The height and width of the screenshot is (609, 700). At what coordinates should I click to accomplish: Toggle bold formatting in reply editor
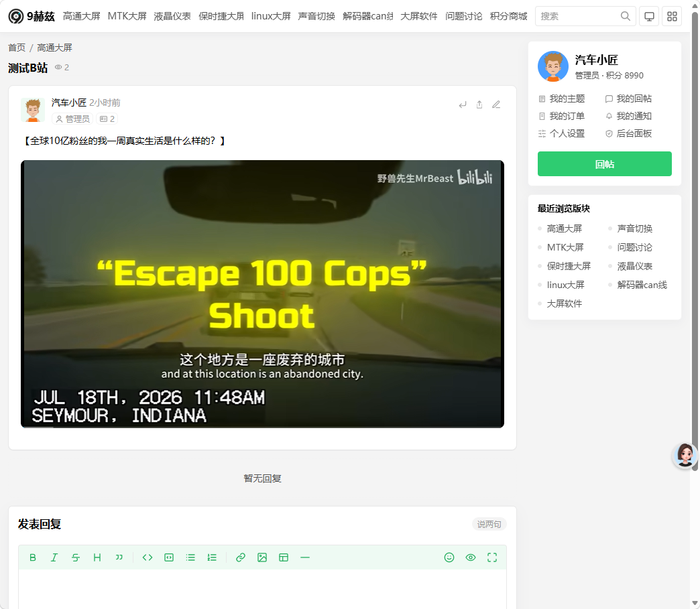(33, 557)
